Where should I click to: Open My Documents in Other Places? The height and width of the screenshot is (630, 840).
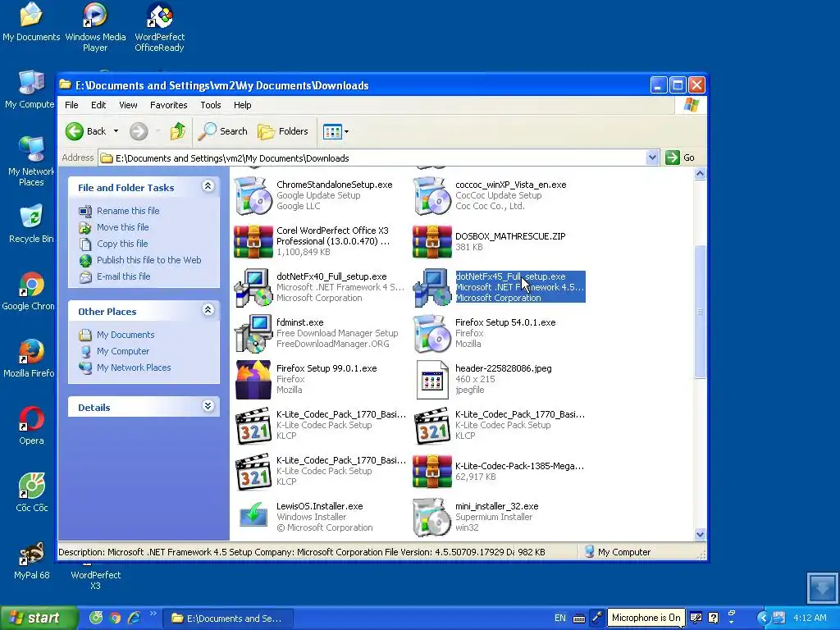(x=126, y=335)
